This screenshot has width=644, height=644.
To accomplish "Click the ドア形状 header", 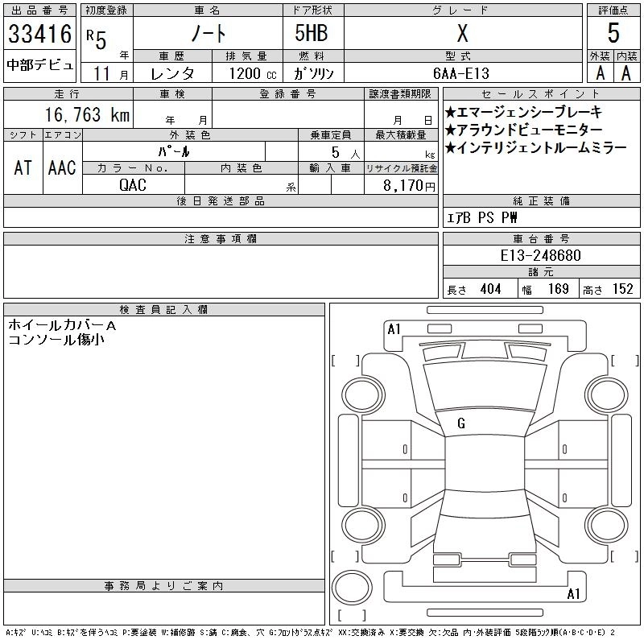I will click(x=312, y=10).
